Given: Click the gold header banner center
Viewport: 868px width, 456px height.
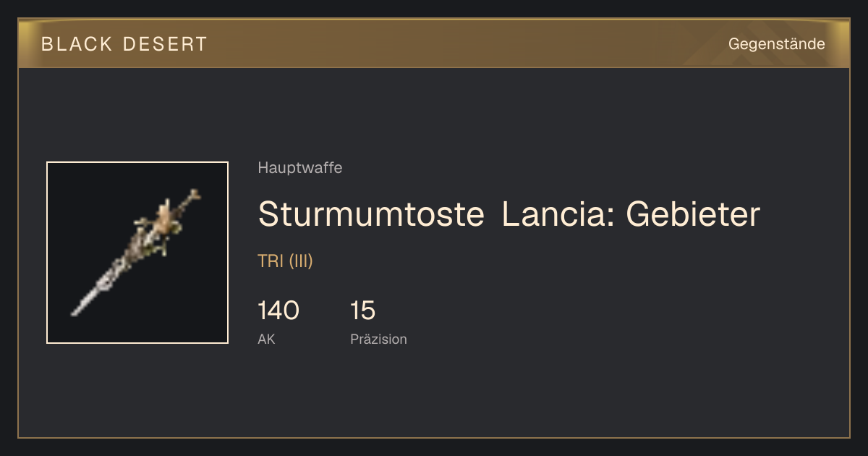Looking at the screenshot, I should [x=434, y=43].
